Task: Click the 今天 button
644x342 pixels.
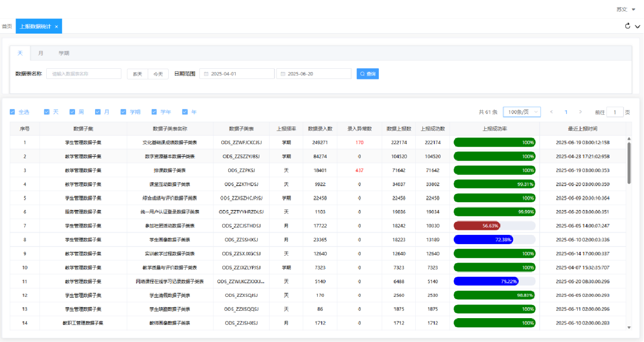Action: click(158, 74)
